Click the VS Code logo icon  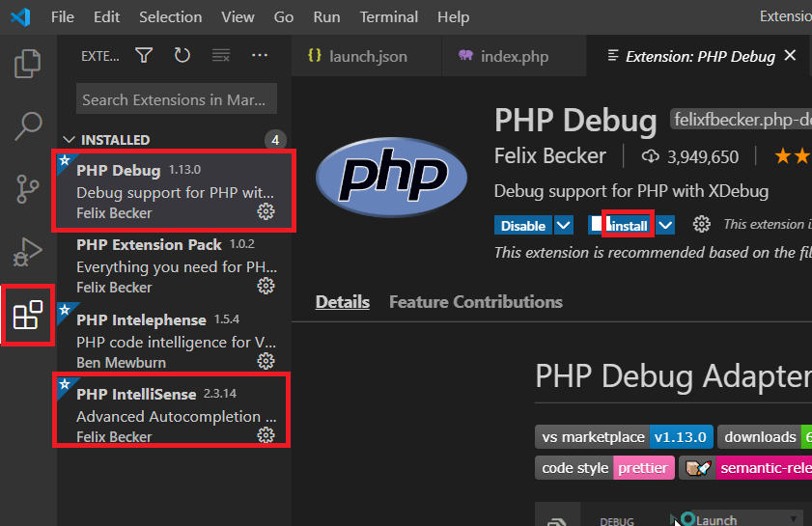click(20, 17)
